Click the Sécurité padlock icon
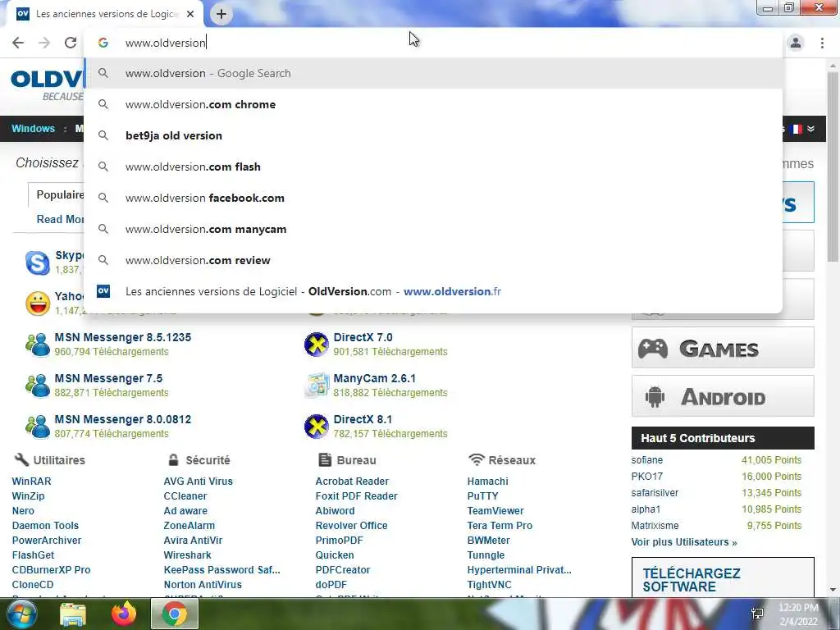 [x=173, y=459]
